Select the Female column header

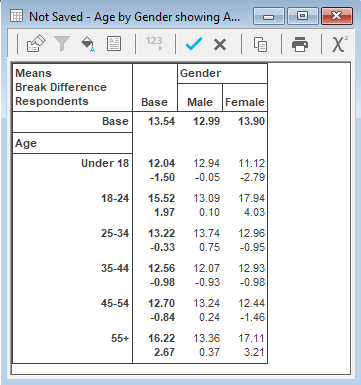(x=245, y=102)
